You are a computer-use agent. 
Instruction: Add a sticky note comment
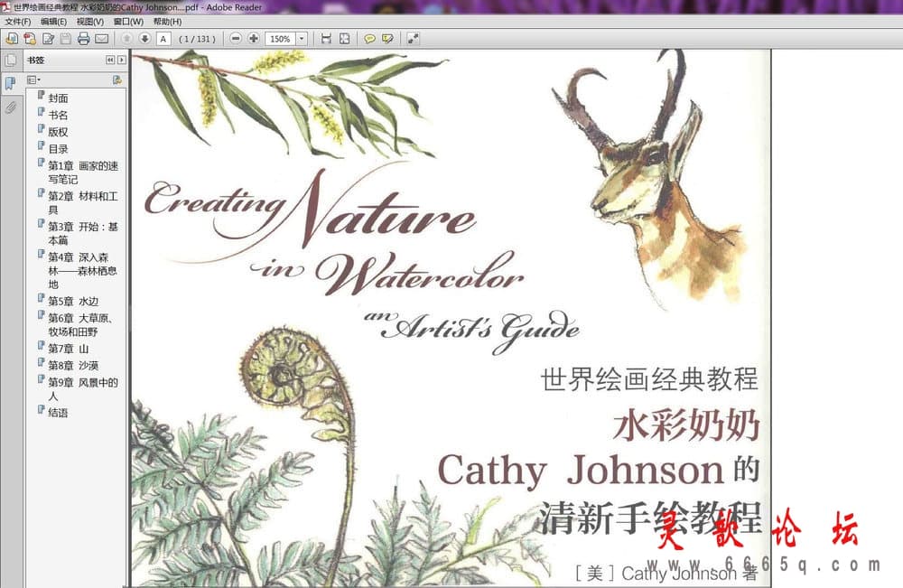369,39
